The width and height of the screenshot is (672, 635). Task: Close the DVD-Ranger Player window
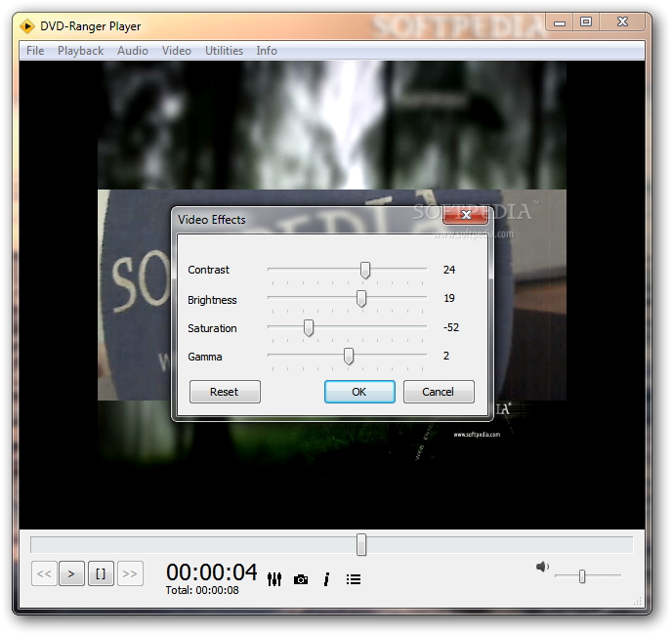click(622, 21)
